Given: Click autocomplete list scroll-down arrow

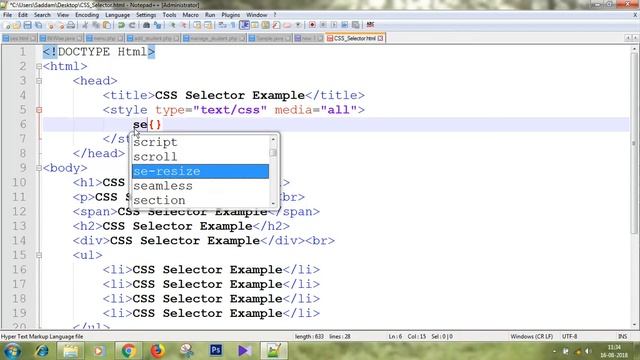Looking at the screenshot, I should [273, 203].
